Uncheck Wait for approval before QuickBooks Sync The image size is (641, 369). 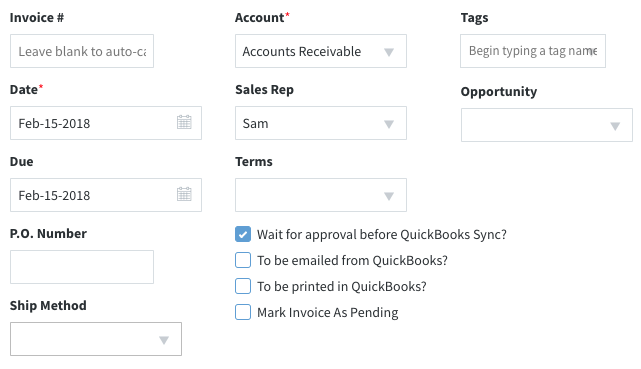(243, 234)
